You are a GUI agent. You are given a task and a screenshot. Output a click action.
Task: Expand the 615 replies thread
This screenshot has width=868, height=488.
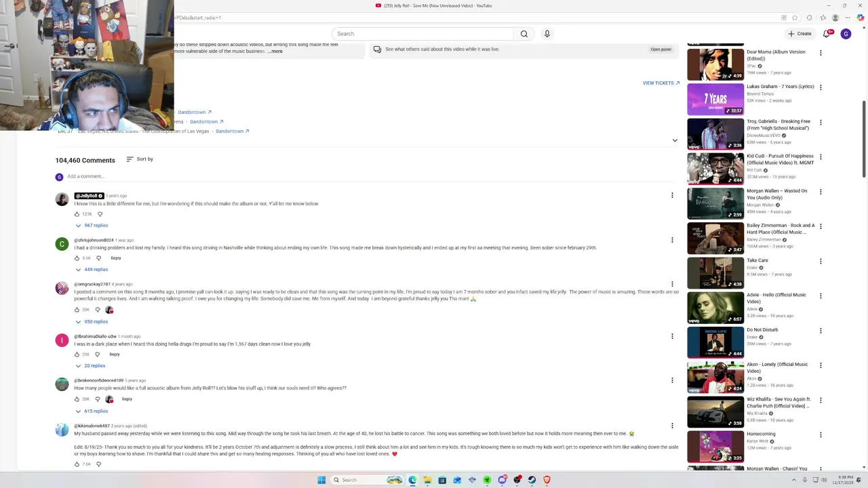coord(92,411)
